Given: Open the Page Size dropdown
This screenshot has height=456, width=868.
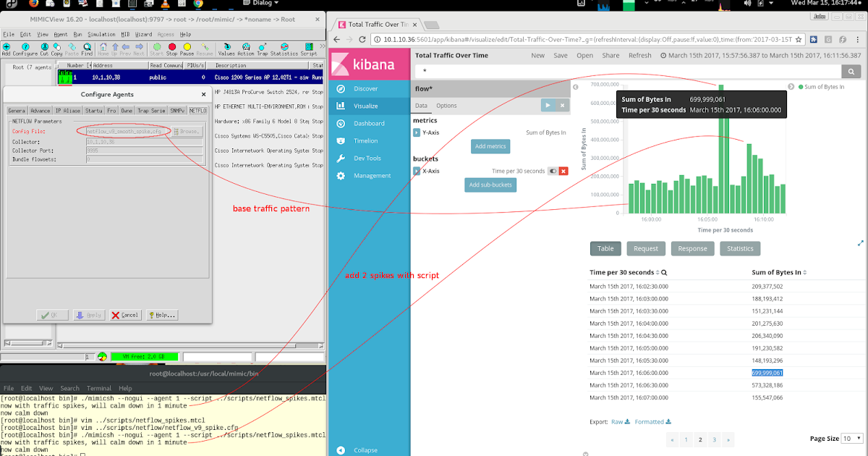Looking at the screenshot, I should point(851,438).
